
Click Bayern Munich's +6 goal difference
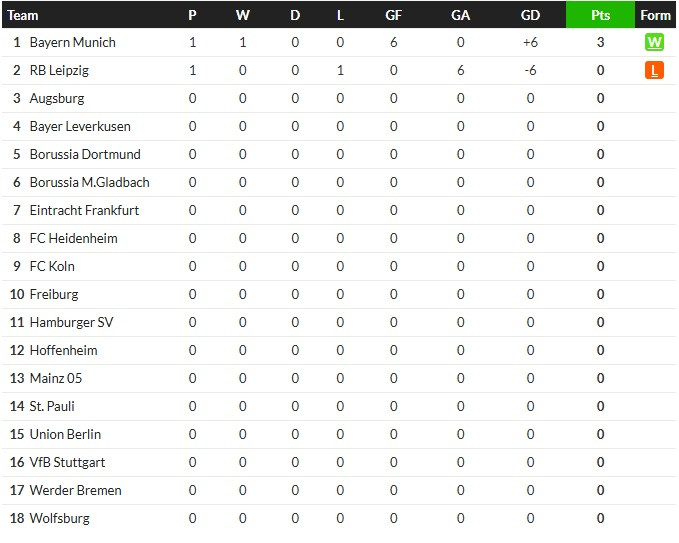point(530,42)
